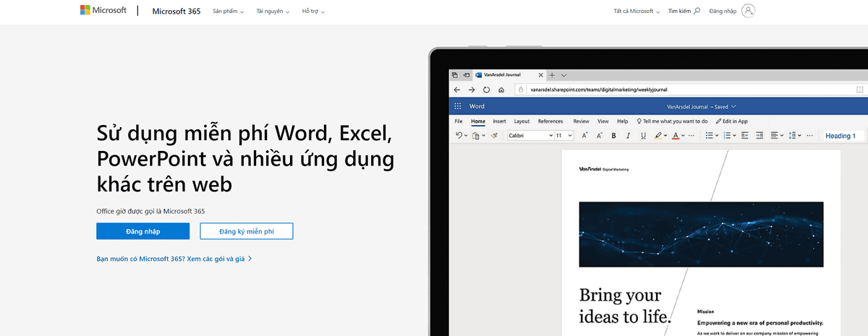Screen dimensions: 868x336
Task: Click the Word label in blue bar
Action: (477, 105)
